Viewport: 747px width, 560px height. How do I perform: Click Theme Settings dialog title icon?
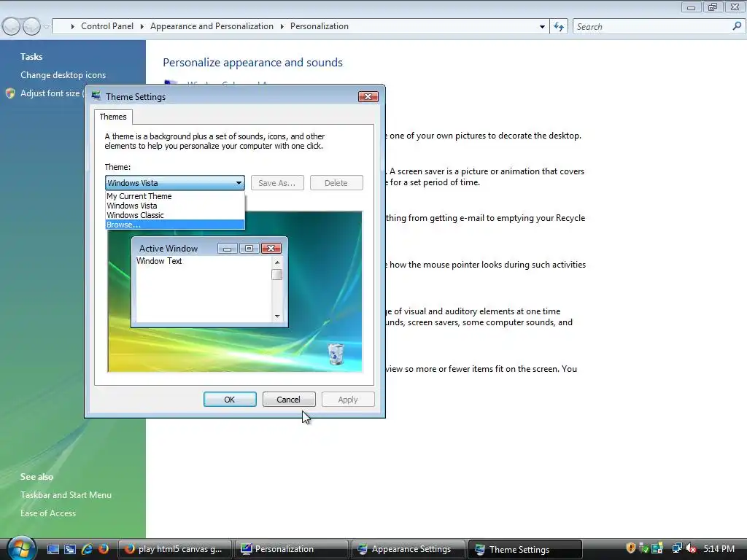point(96,96)
